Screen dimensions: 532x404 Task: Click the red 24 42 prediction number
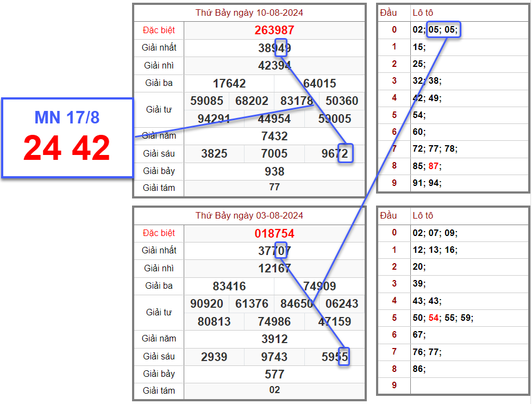click(67, 148)
